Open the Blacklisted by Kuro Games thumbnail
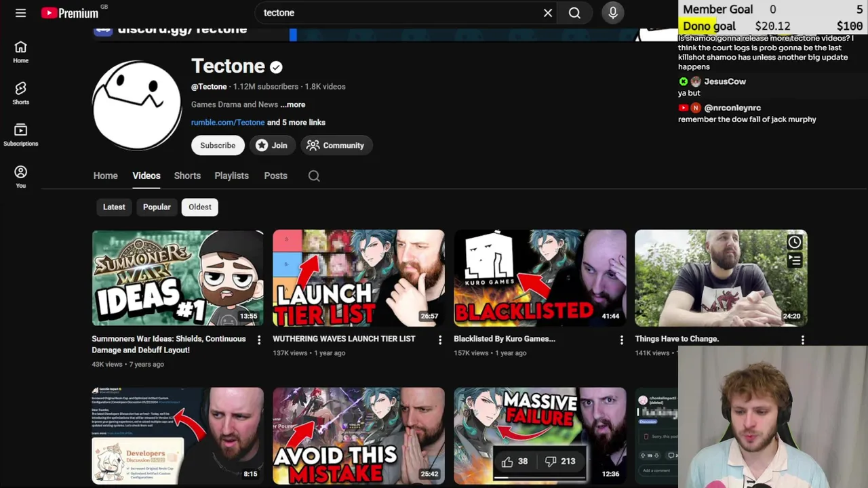The image size is (868, 488). 540,278
